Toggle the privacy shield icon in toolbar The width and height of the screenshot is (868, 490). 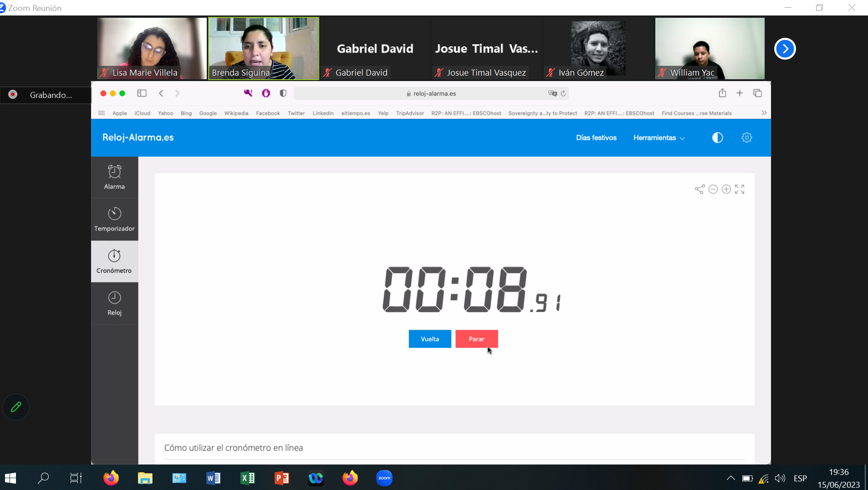coord(283,93)
